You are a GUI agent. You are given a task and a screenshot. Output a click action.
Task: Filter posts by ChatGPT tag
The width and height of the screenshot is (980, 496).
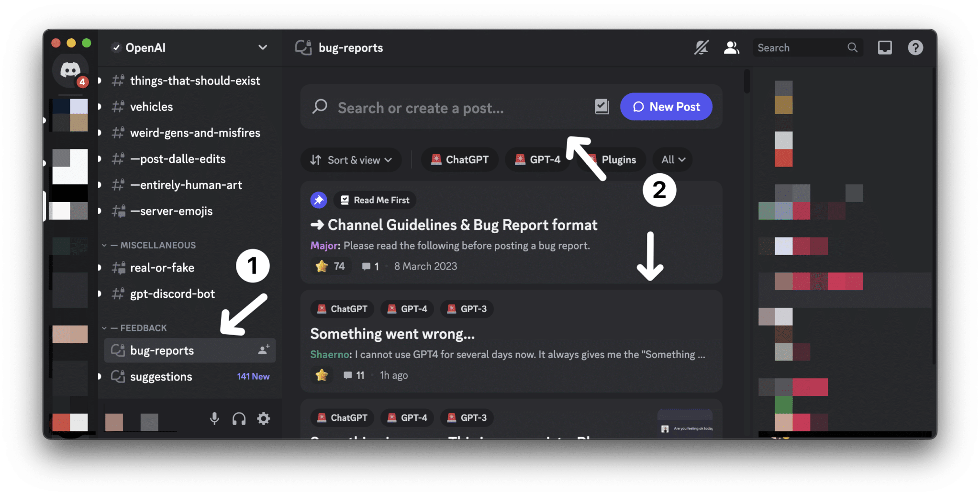460,160
